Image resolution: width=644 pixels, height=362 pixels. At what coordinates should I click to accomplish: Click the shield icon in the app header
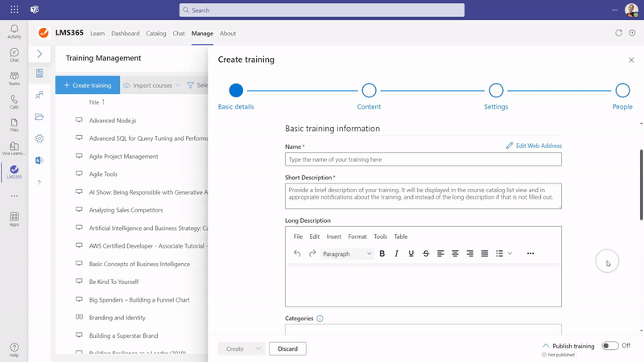click(x=632, y=33)
